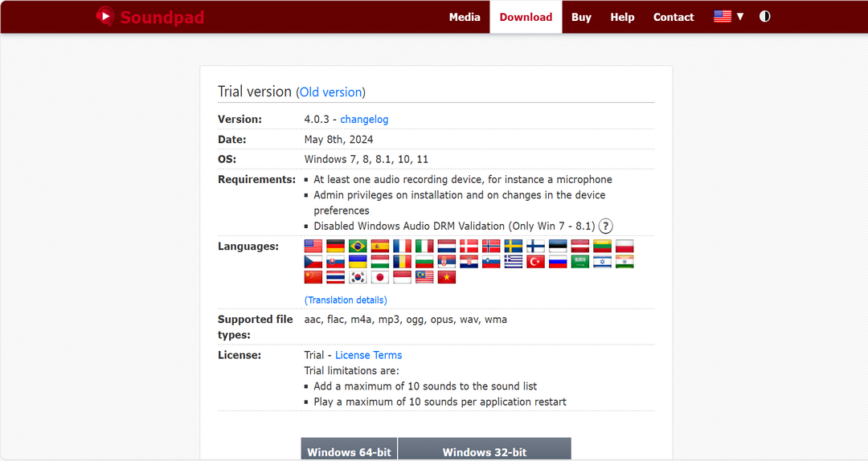The height and width of the screenshot is (461, 868).
Task: Click the Soundpad logo icon
Action: [x=104, y=17]
